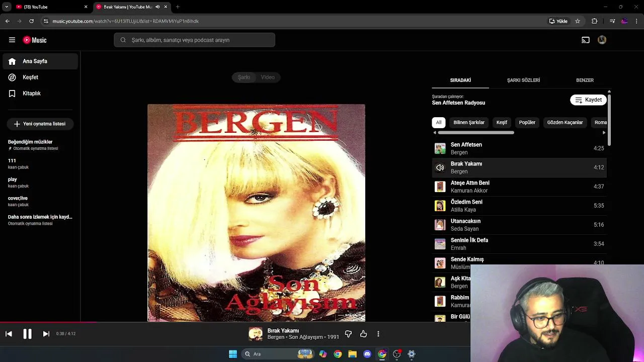The height and width of the screenshot is (362, 644).
Task: Select the ŞARKI SÖZLERİ tab
Action: (x=523, y=80)
